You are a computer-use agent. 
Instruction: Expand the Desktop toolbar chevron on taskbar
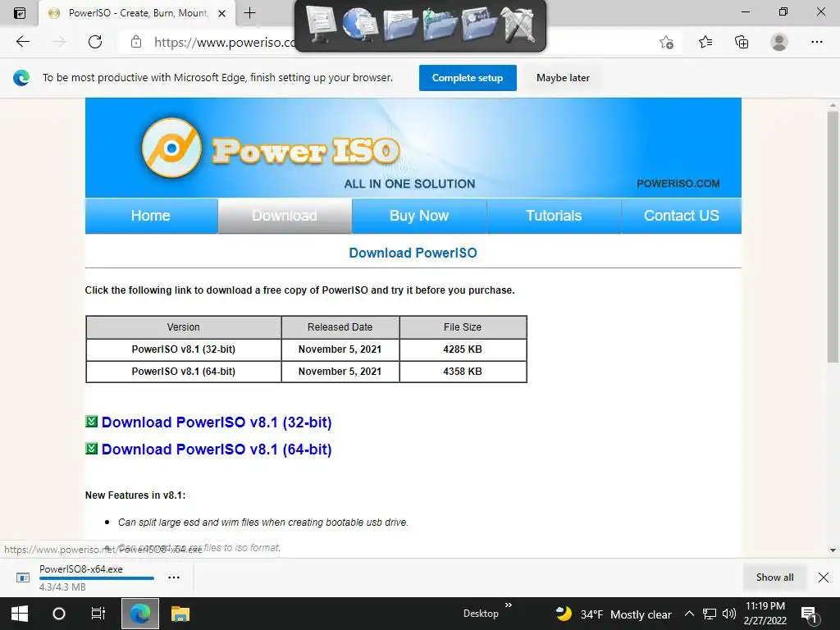(509, 605)
